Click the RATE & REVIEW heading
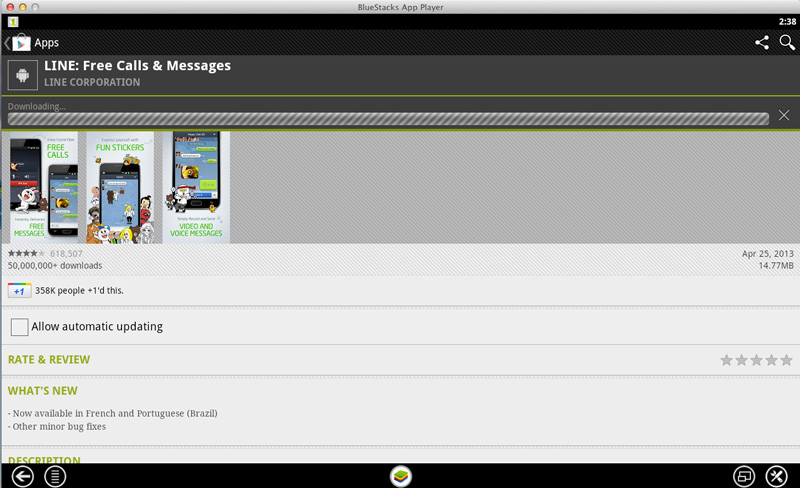Image resolution: width=800 pixels, height=488 pixels. (49, 360)
